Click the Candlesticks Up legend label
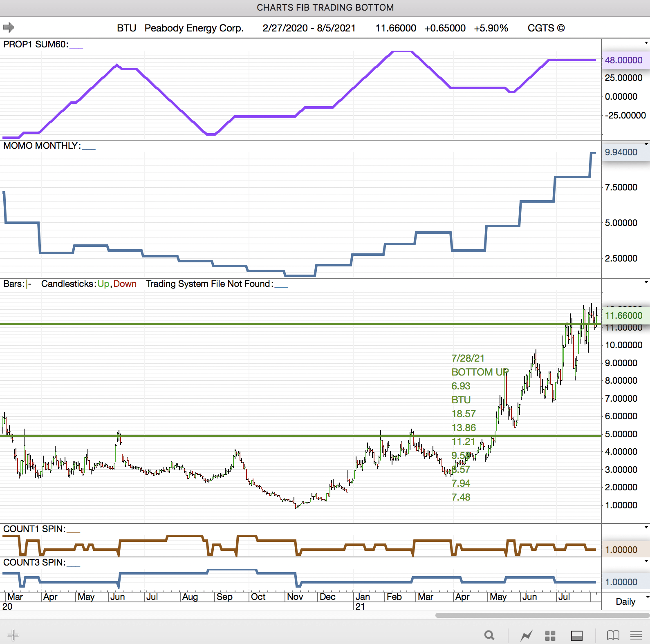Image resolution: width=650 pixels, height=644 pixels. tap(103, 284)
